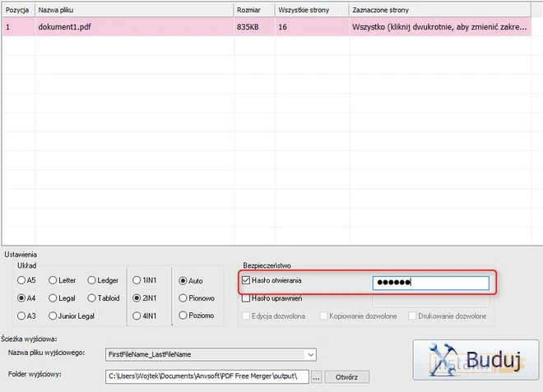The height and width of the screenshot is (392, 543).
Task: Set orientation to Pionowo
Action: pyautogui.click(x=183, y=298)
